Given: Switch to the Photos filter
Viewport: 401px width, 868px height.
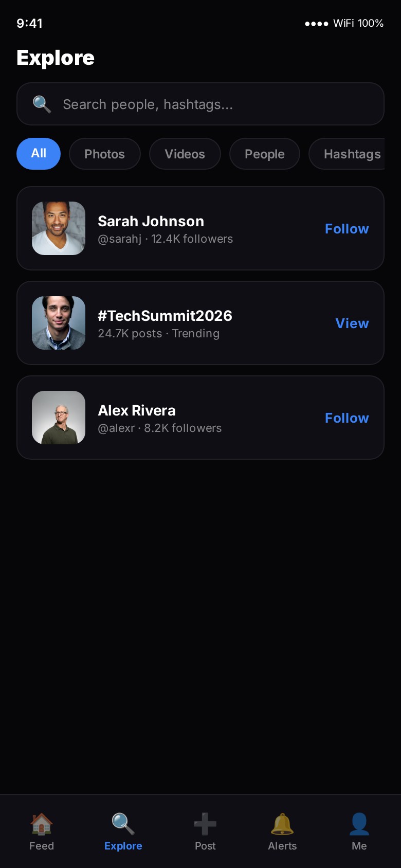Looking at the screenshot, I should [x=104, y=154].
